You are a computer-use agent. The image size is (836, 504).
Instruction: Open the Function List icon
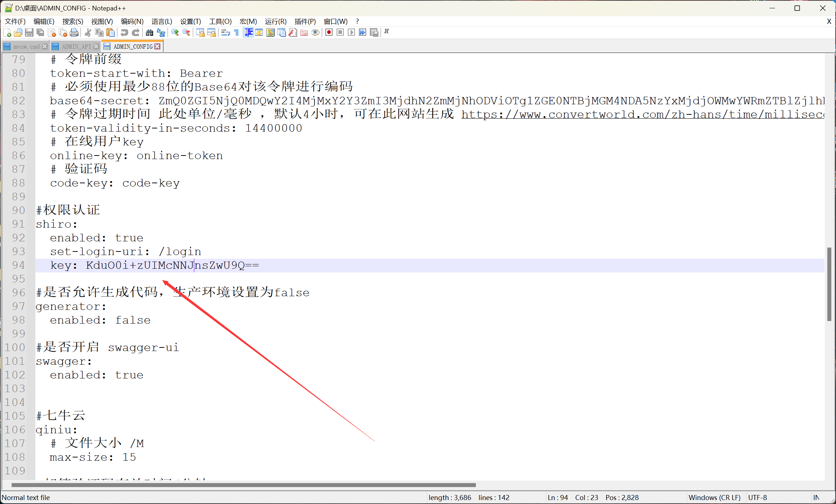[293, 33]
